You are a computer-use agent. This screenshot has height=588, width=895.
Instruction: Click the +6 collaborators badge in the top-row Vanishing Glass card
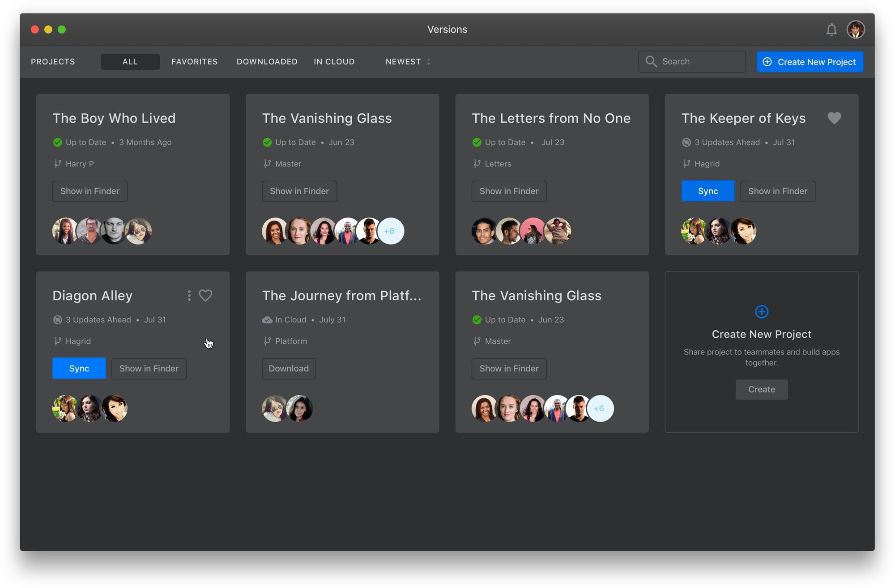pyautogui.click(x=391, y=231)
